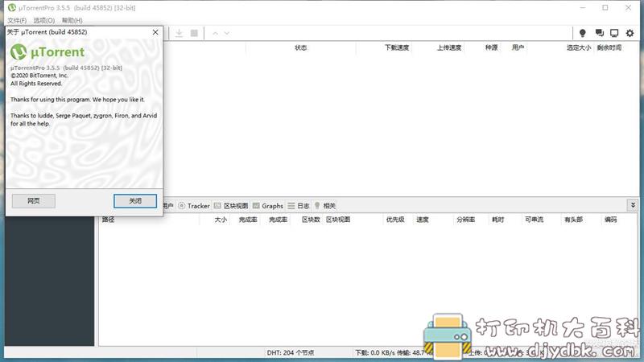Sort files by 区块数 column

click(x=311, y=220)
